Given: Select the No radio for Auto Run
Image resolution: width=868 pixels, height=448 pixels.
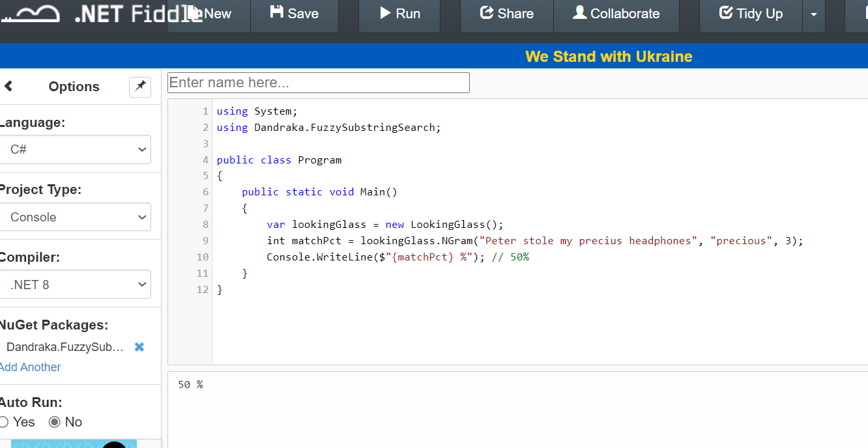Looking at the screenshot, I should pos(55,422).
